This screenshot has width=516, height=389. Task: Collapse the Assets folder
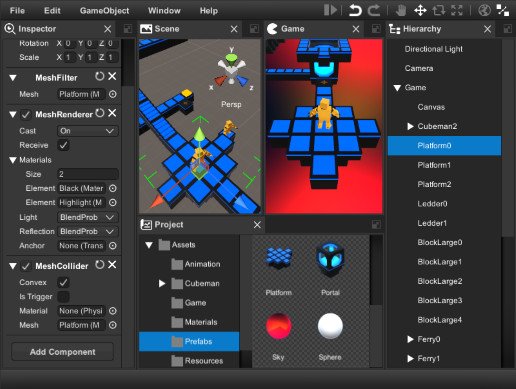pos(149,245)
